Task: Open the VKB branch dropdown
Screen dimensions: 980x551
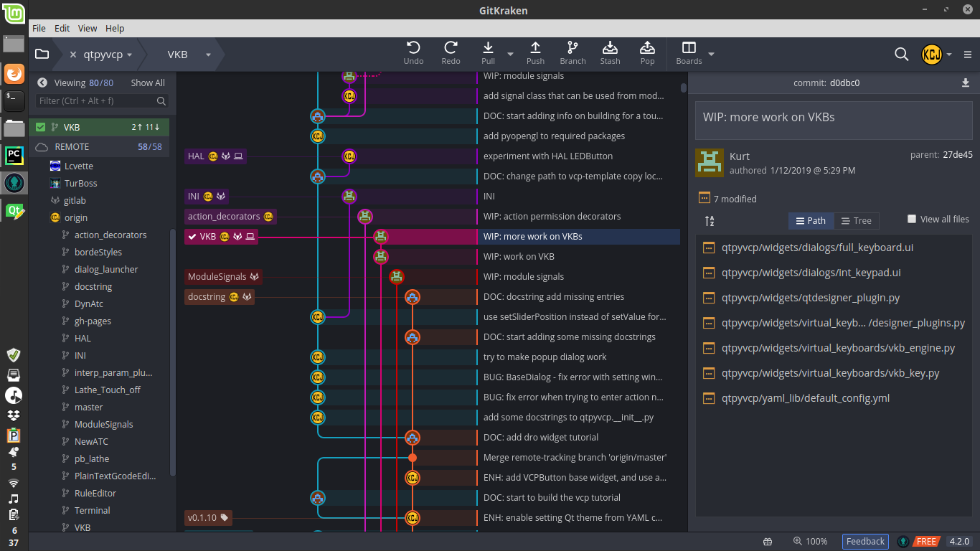Action: coord(208,55)
